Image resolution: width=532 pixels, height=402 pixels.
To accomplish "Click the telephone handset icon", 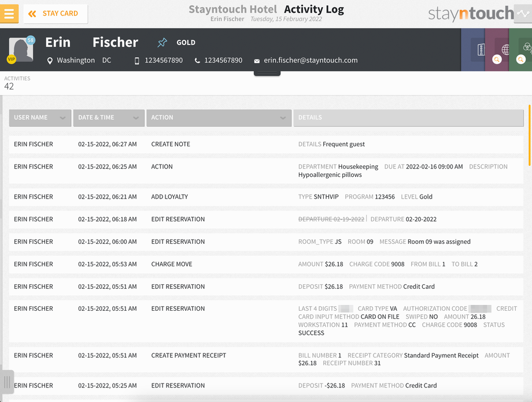I will [x=197, y=61].
